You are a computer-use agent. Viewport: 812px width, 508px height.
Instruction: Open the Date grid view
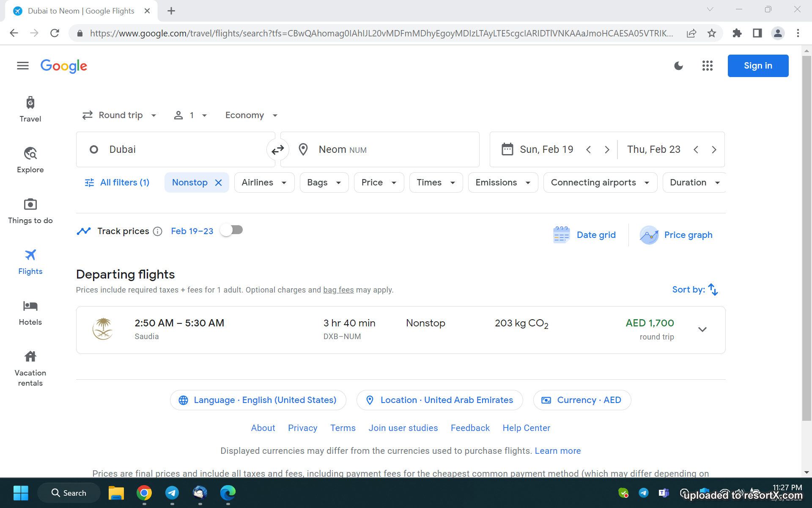pyautogui.click(x=584, y=235)
